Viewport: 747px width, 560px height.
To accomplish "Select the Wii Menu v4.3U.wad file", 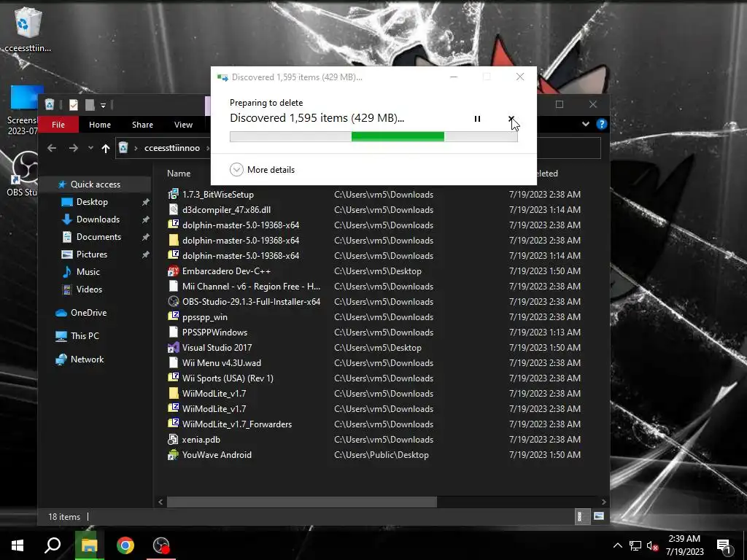I will click(x=222, y=363).
